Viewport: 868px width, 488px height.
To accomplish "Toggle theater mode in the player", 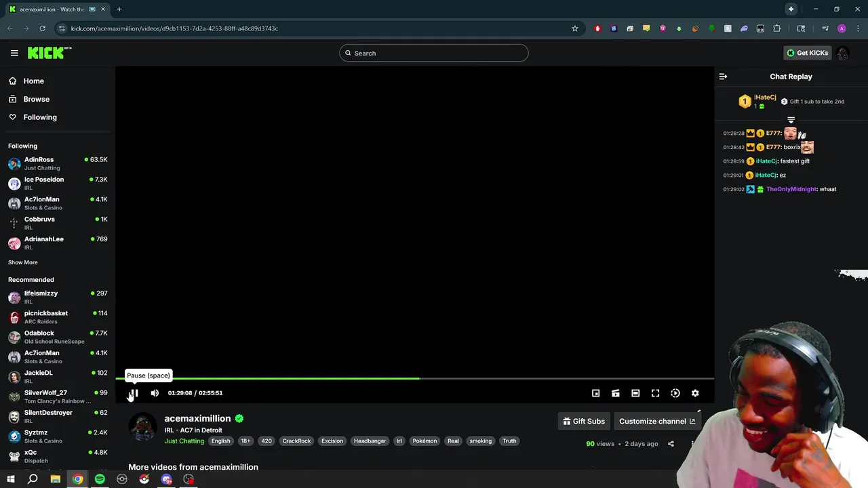I will [635, 393].
